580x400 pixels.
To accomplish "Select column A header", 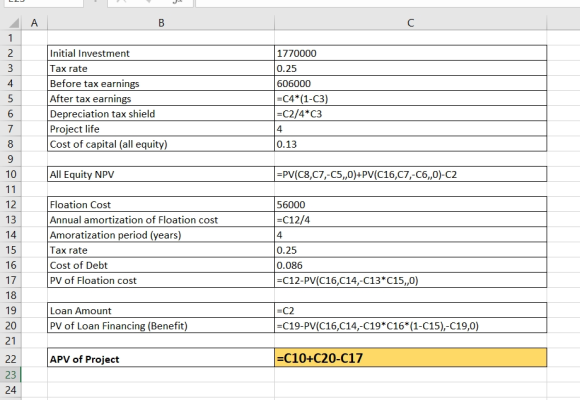I will click(x=34, y=23).
